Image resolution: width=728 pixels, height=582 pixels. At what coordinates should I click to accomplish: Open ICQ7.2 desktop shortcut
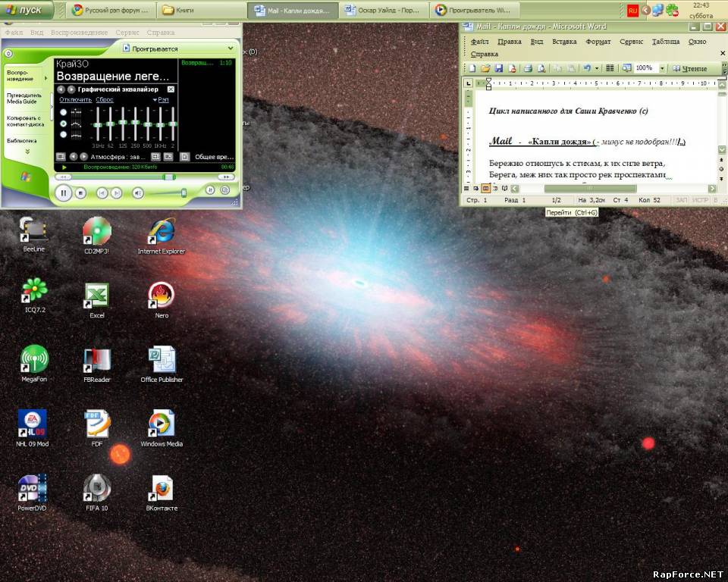click(x=35, y=296)
